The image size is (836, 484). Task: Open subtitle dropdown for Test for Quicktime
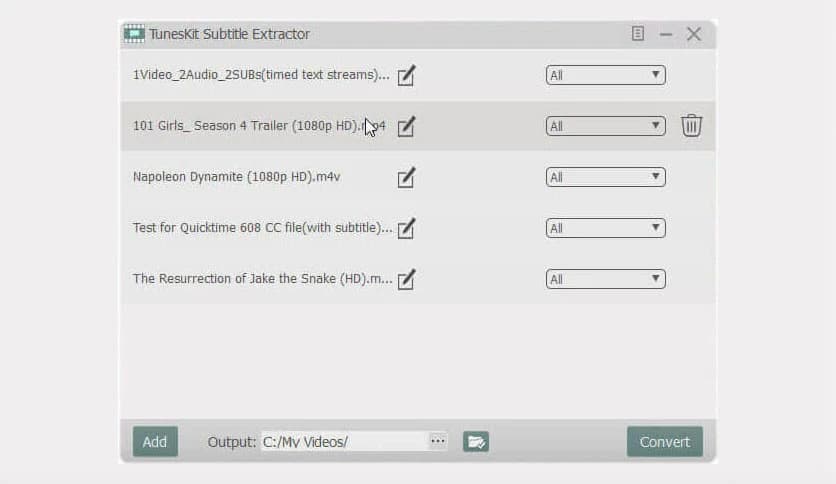tap(606, 228)
